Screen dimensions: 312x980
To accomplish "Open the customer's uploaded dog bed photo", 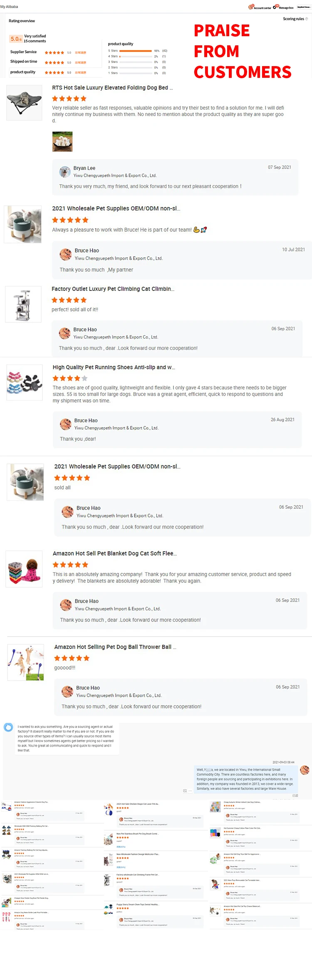I will [62, 141].
